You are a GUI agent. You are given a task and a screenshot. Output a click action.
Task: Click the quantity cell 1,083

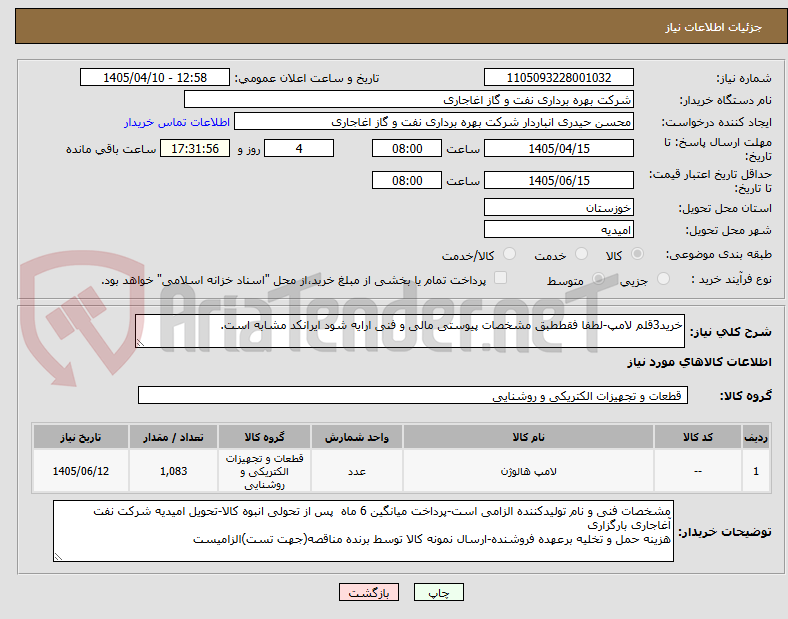coord(173,471)
